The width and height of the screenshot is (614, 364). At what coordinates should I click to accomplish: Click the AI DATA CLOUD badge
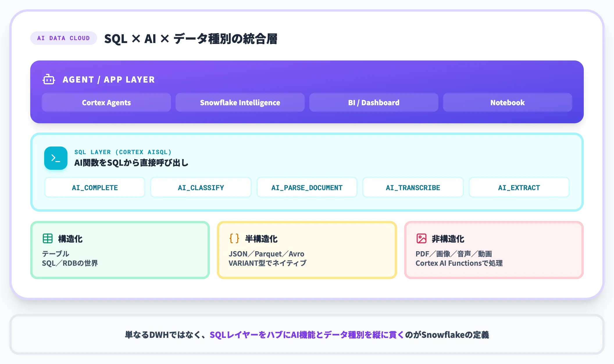point(63,38)
